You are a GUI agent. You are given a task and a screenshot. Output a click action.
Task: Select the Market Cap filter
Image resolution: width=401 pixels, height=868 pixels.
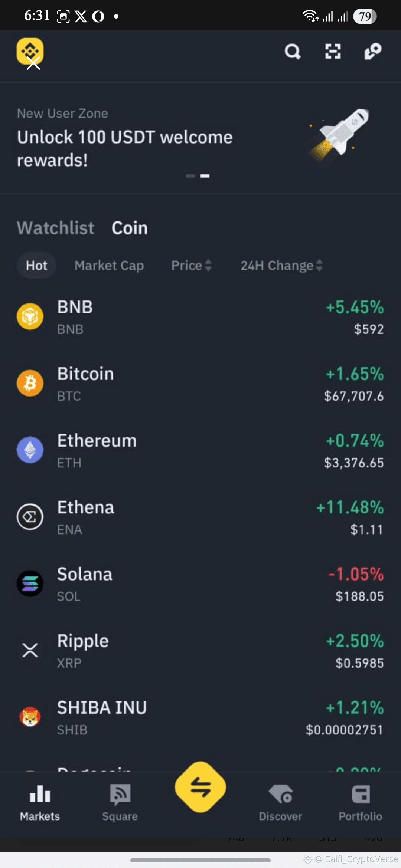coord(109,266)
